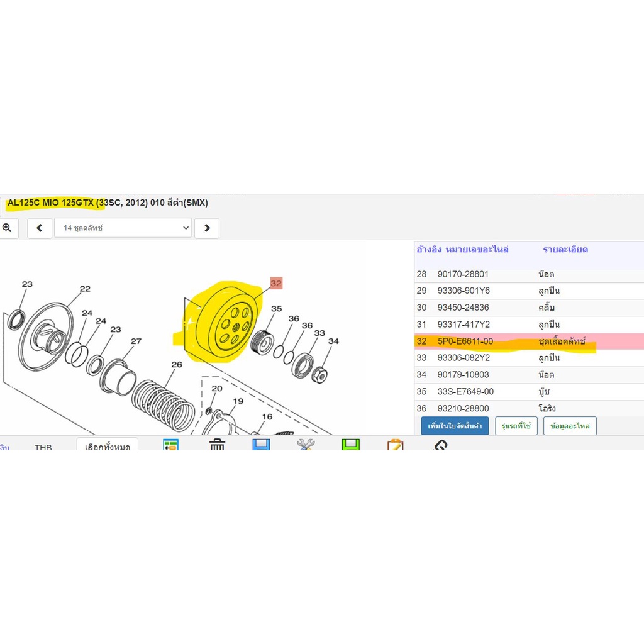Screen dimensions: 644x644
Task: Click the ข้อมูลอะไหล่ button
Action: click(570, 426)
